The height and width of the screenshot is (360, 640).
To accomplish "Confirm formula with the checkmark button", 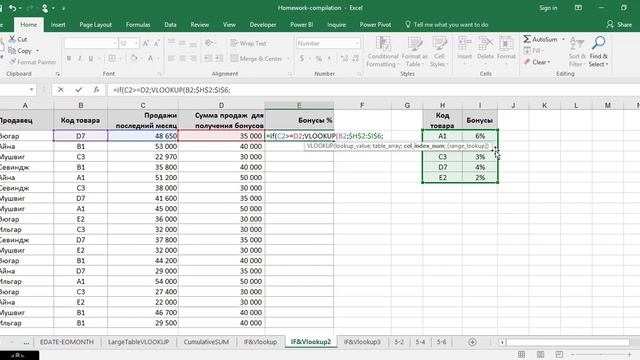I will click(x=79, y=90).
